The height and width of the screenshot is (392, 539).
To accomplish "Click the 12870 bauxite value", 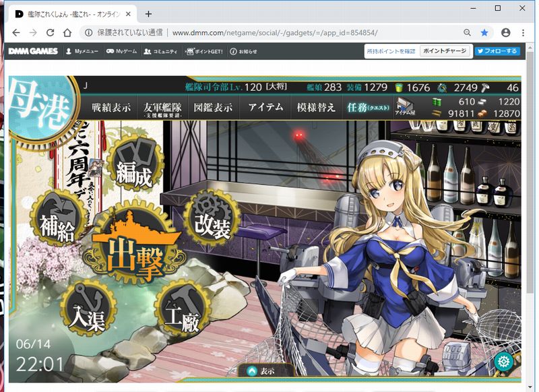I will pyautogui.click(x=507, y=113).
